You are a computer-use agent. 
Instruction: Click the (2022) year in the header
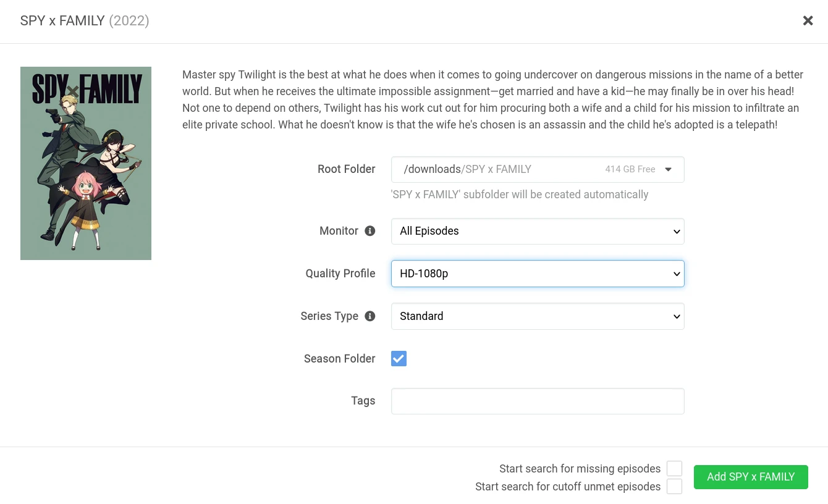pyautogui.click(x=129, y=21)
